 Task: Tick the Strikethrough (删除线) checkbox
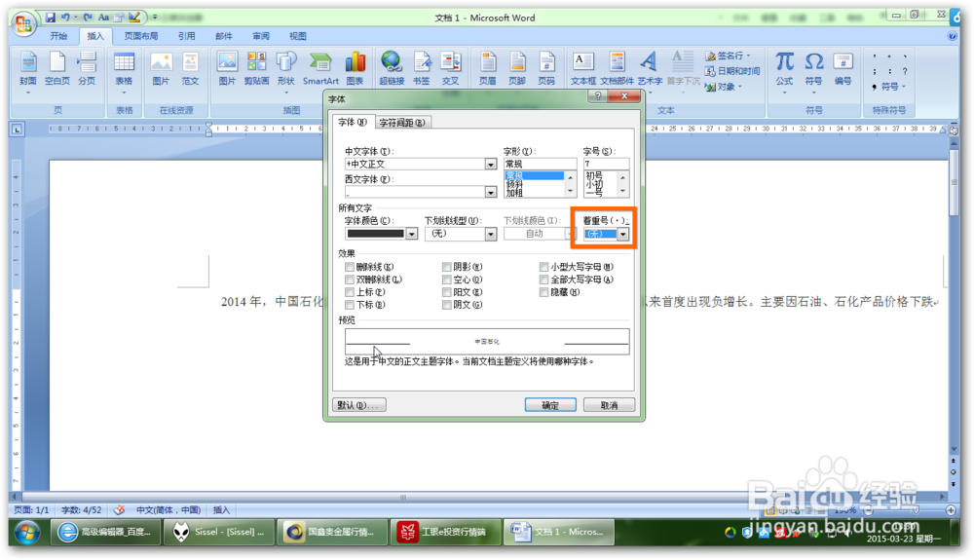click(349, 267)
